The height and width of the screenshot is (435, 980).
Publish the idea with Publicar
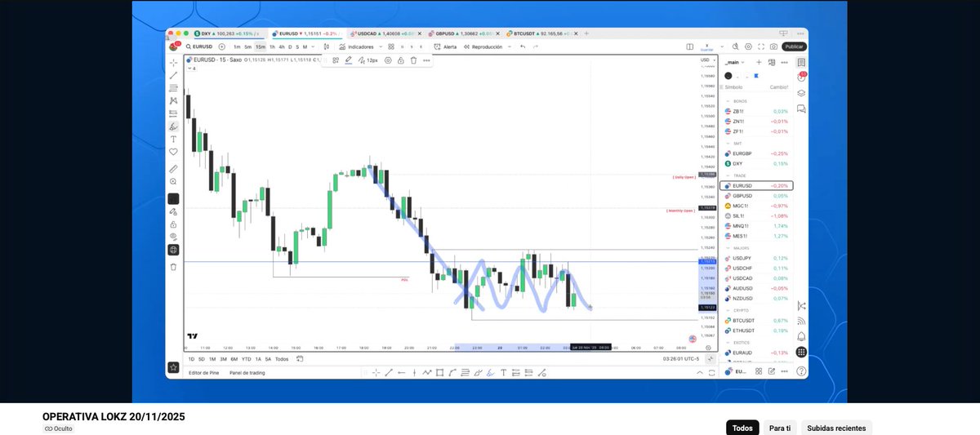click(794, 47)
